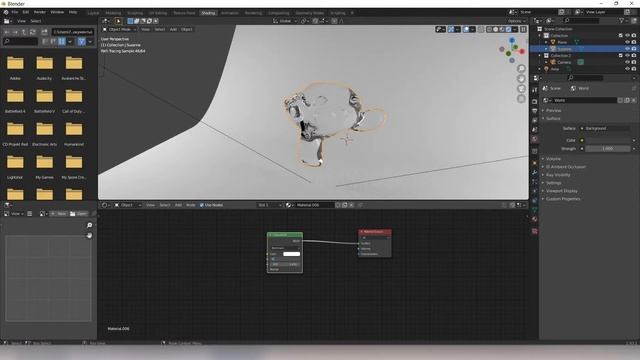640x360 pixels.
Task: Open the Node menu in shader editor header
Action: [191, 205]
